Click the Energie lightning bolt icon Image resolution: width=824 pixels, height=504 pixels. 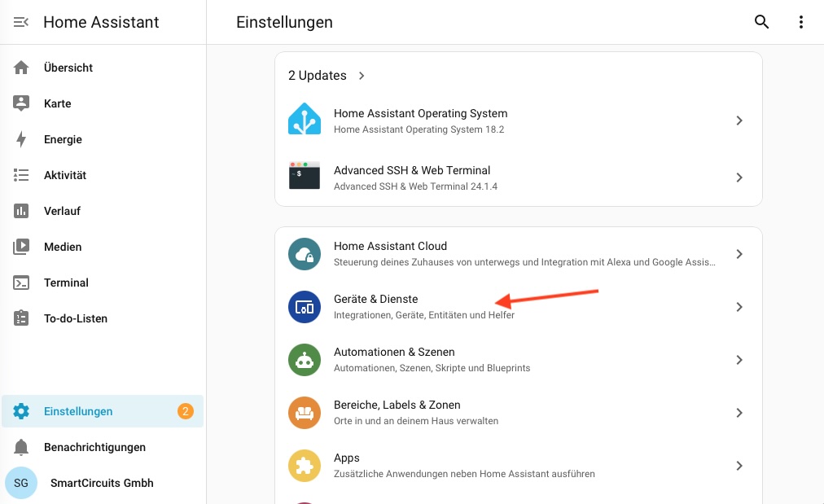point(21,139)
